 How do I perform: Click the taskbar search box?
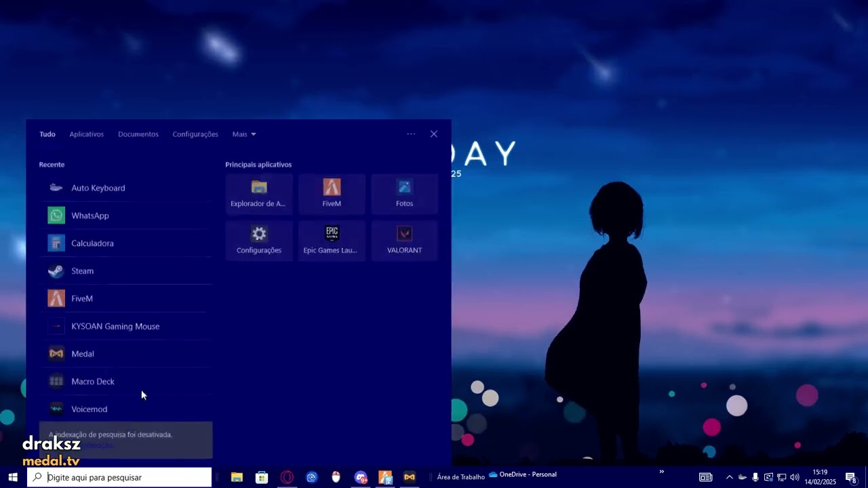[119, 477]
